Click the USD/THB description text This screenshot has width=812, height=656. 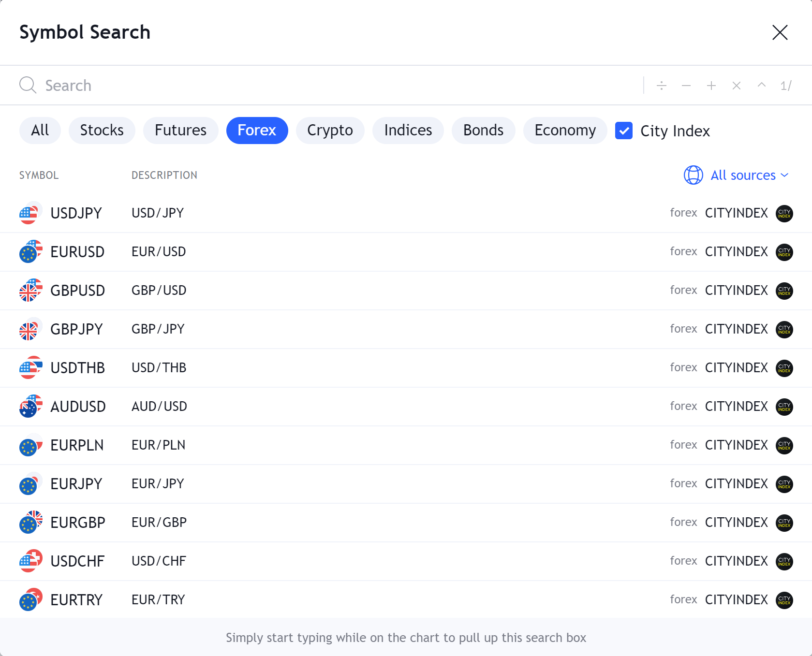[159, 368]
